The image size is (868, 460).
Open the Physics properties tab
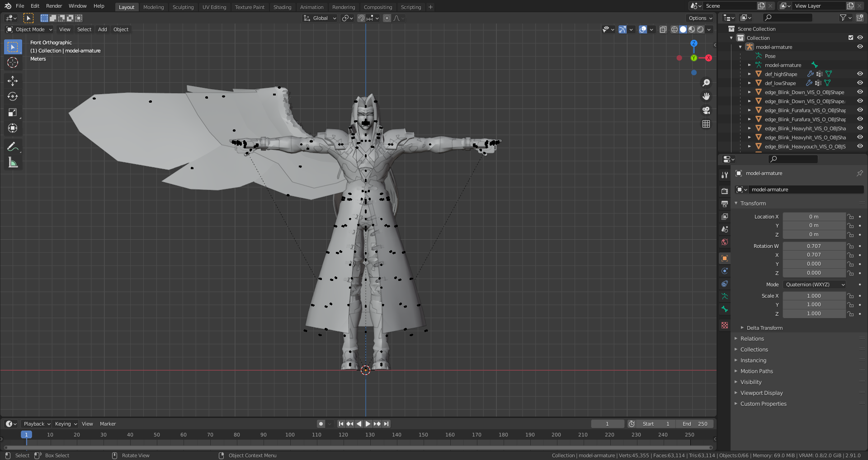(x=725, y=271)
